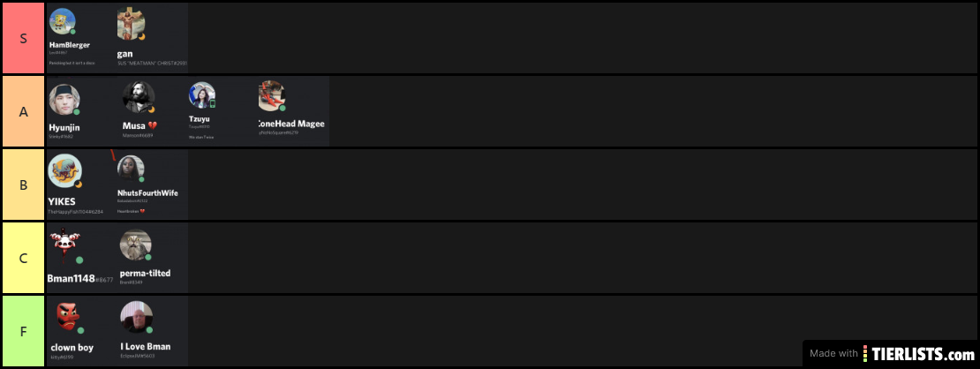Click Tzuyu's profile avatar
Viewport: 980px width, 369px height.
tap(202, 95)
